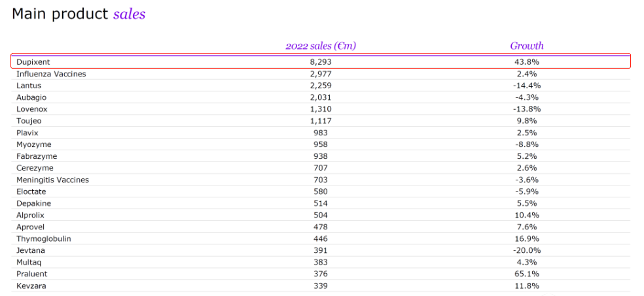
Task: Select Praluent's 65.1% growth value
Action: click(527, 274)
